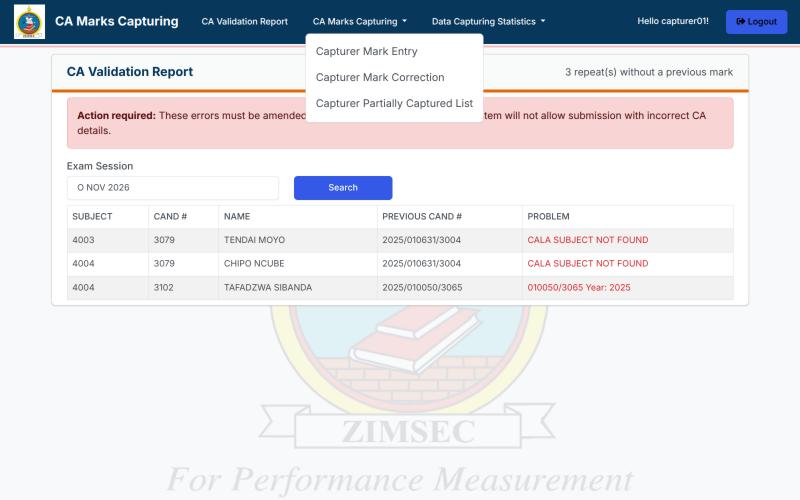Image resolution: width=800 pixels, height=500 pixels.
Task: Click the name CHIPO NCUBE
Action: click(254, 263)
